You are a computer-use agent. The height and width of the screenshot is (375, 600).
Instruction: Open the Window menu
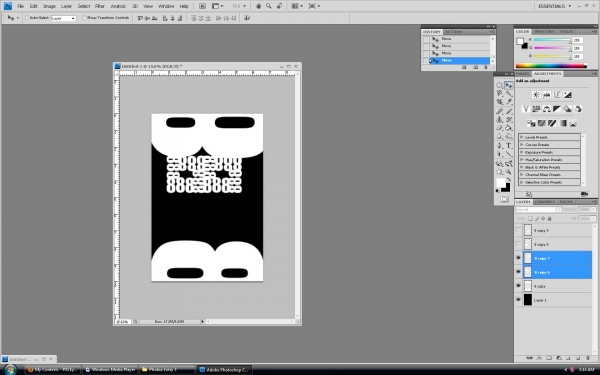[166, 6]
